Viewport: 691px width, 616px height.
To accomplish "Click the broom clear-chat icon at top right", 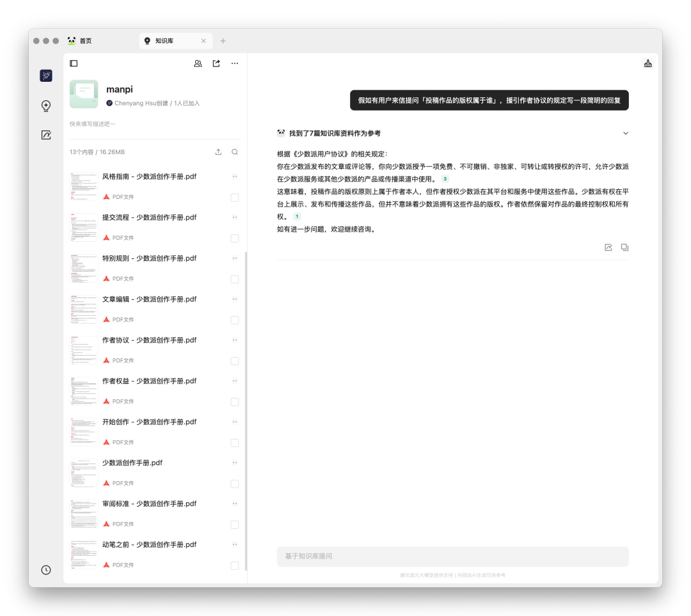I will coord(647,63).
